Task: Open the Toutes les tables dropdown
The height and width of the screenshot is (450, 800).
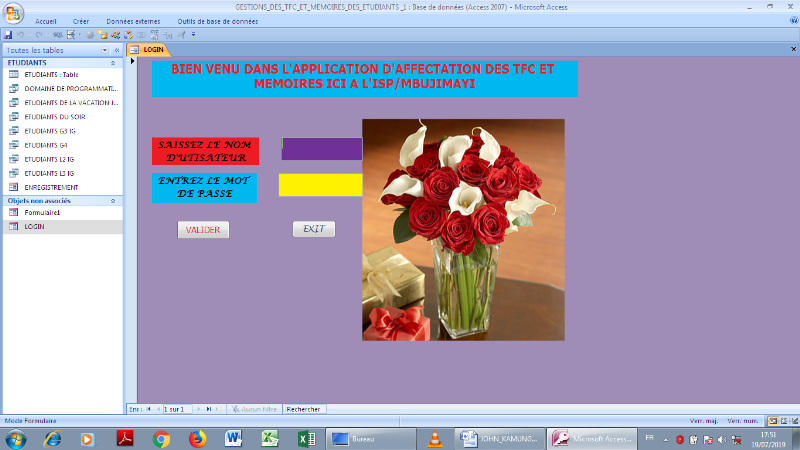Action: pyautogui.click(x=105, y=50)
